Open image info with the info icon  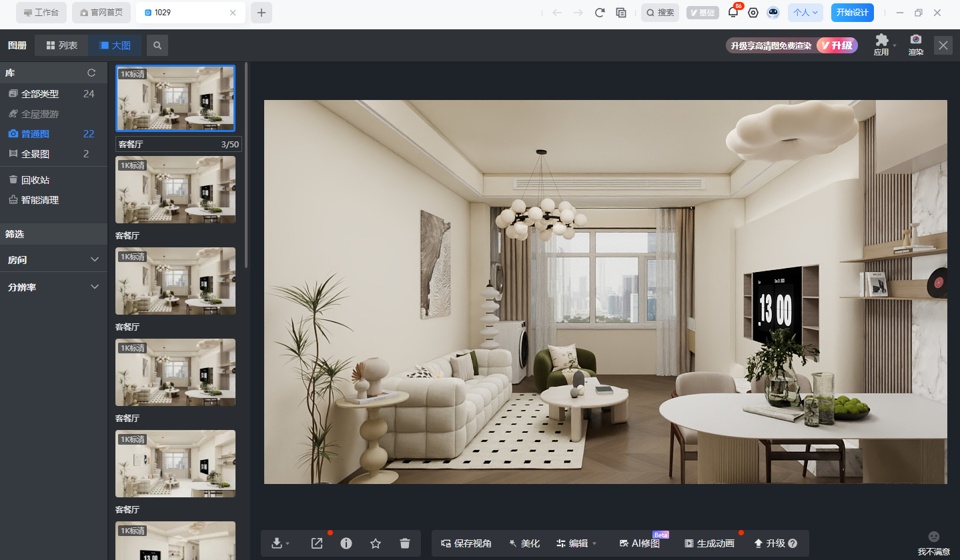click(346, 543)
